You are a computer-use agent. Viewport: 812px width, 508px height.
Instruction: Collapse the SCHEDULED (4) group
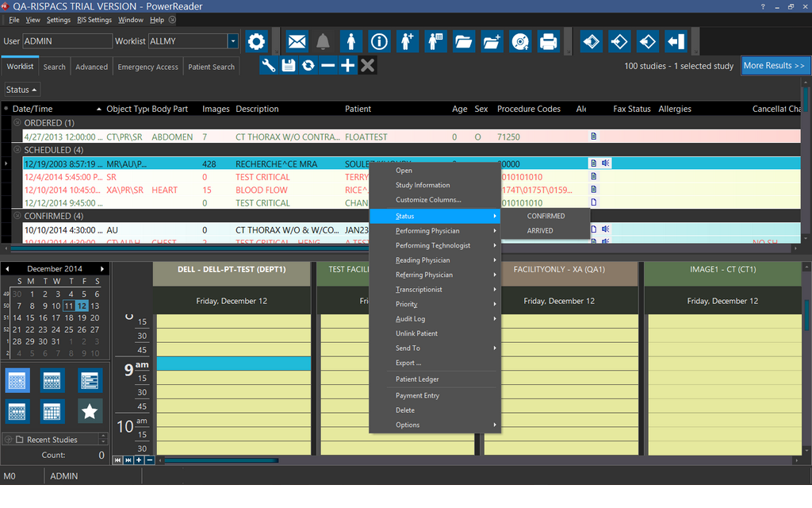pos(17,150)
